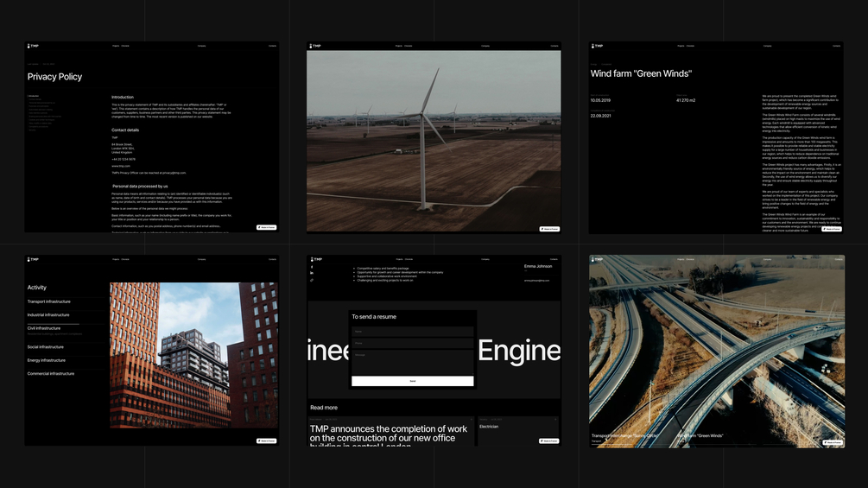
Task: Open Chronicle in the Privacy Policy page navigation
Action: pos(125,46)
